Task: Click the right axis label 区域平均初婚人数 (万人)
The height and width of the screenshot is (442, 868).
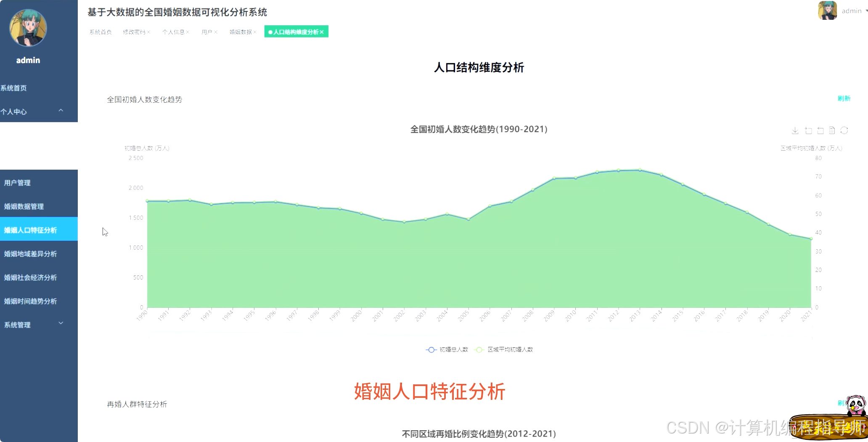Action: click(811, 148)
